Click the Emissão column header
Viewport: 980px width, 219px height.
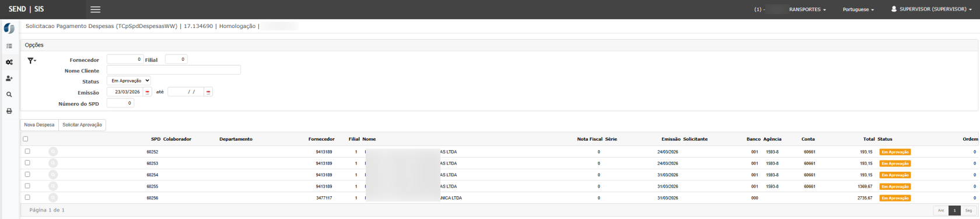(x=671, y=140)
